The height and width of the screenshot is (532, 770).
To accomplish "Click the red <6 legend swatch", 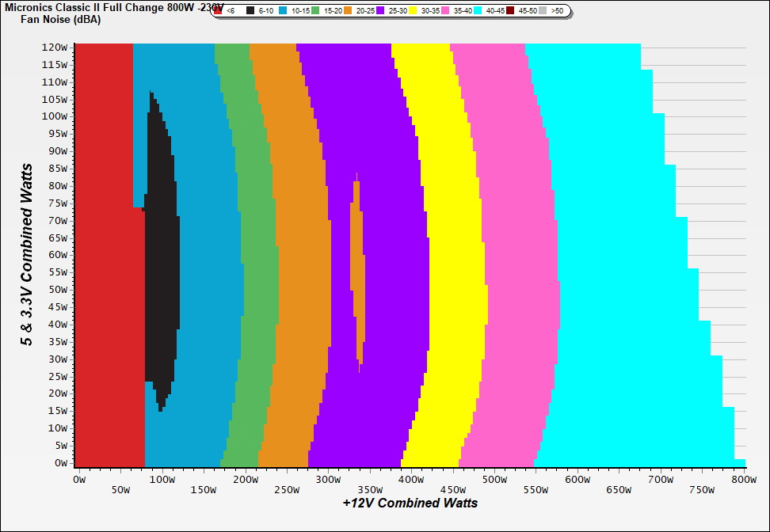I will (217, 11).
